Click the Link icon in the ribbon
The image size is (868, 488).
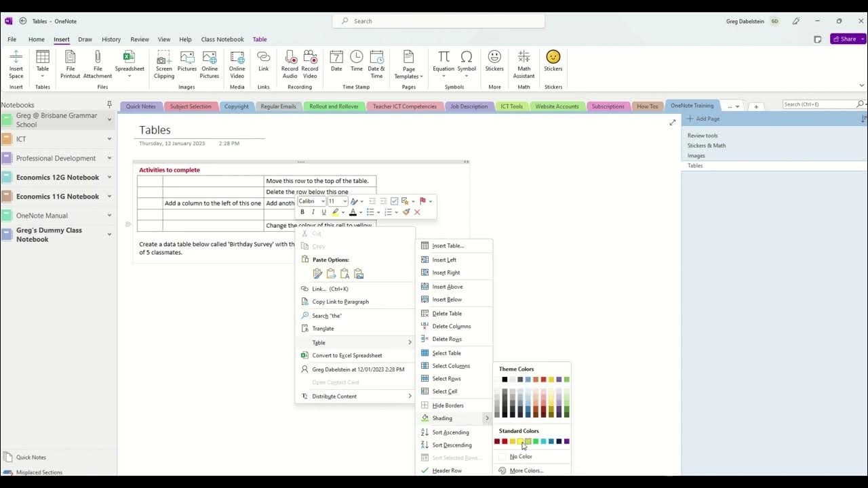coord(264,58)
